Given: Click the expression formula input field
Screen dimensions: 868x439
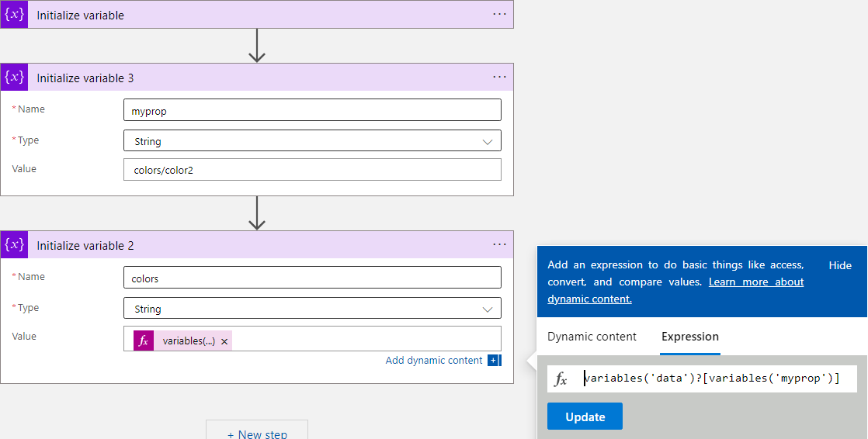Looking at the screenshot, I should pos(714,379).
